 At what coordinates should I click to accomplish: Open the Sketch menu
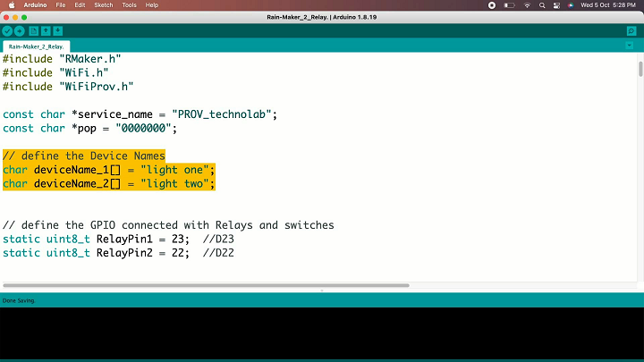[x=104, y=5]
